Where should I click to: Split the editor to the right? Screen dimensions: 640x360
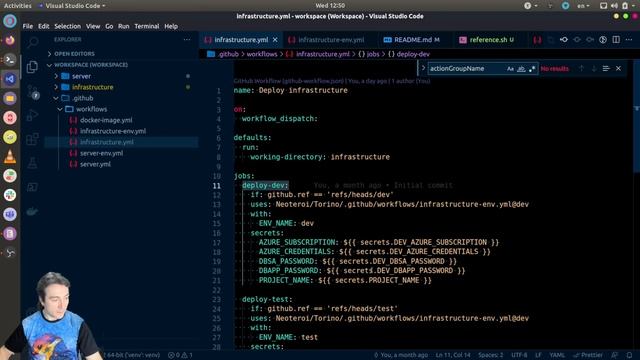[616, 40]
